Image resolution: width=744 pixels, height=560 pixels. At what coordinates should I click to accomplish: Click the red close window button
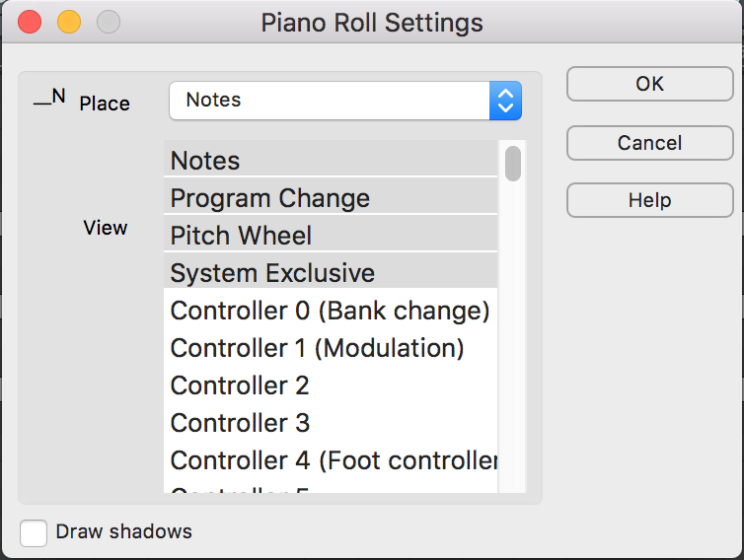tap(30, 22)
